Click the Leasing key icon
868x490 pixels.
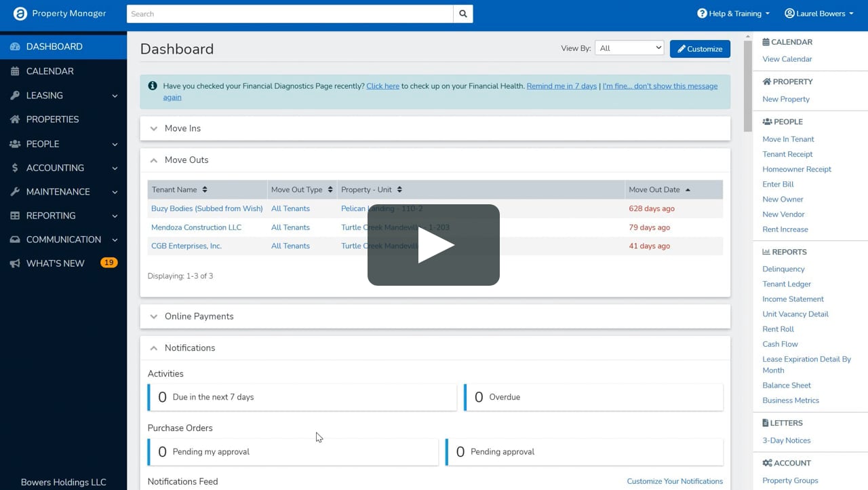(x=15, y=96)
